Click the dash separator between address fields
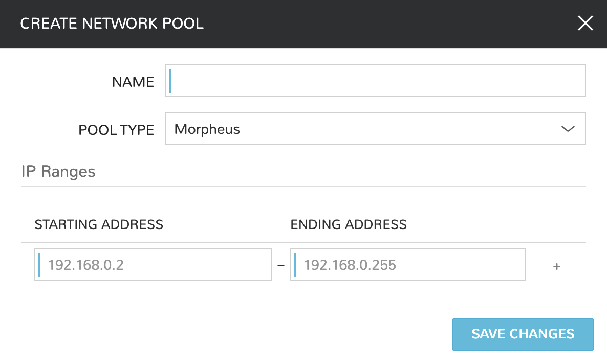The image size is (607, 364). click(x=280, y=265)
